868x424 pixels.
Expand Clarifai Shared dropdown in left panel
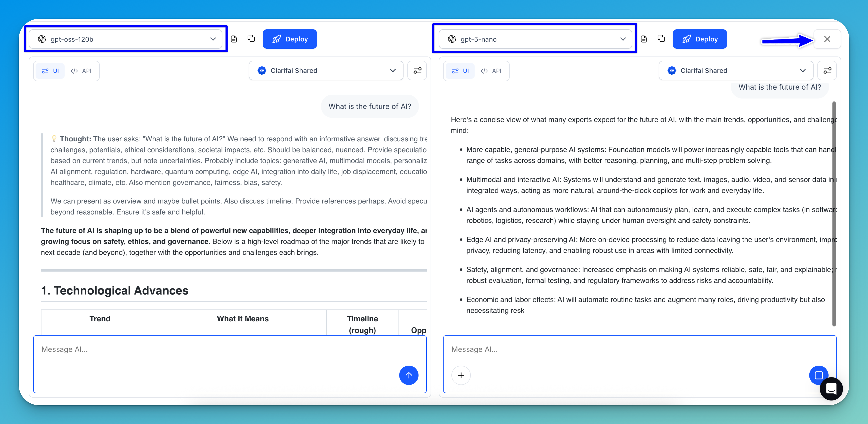pyautogui.click(x=326, y=70)
